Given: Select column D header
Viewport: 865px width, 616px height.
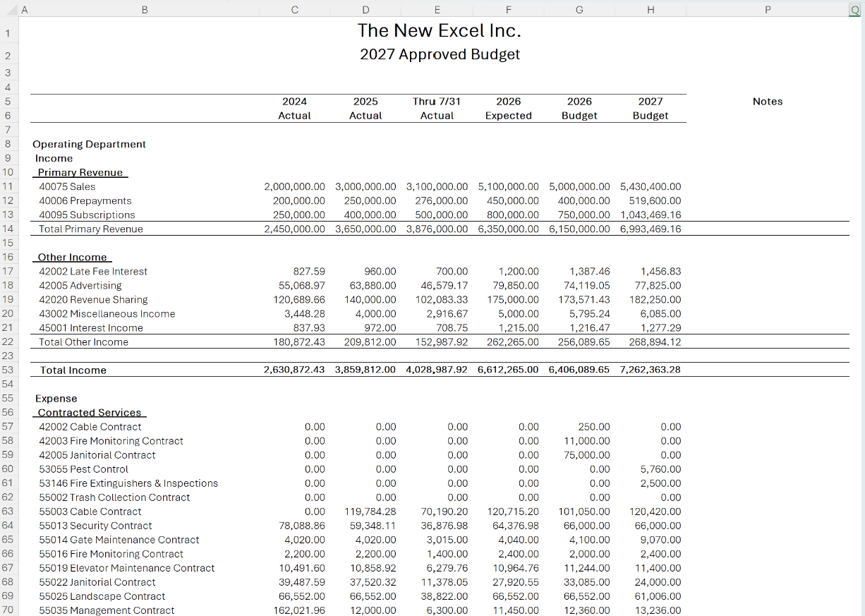Looking at the screenshot, I should pos(365,9).
